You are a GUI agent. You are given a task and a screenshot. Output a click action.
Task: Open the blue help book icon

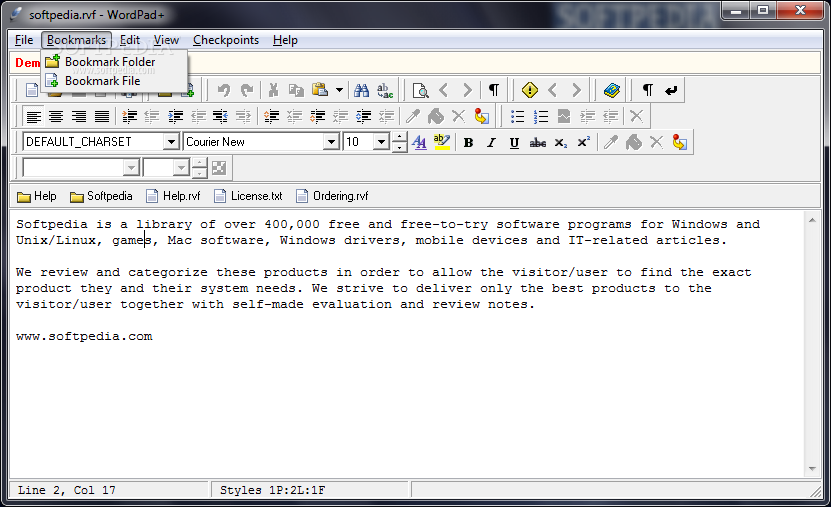(x=612, y=90)
